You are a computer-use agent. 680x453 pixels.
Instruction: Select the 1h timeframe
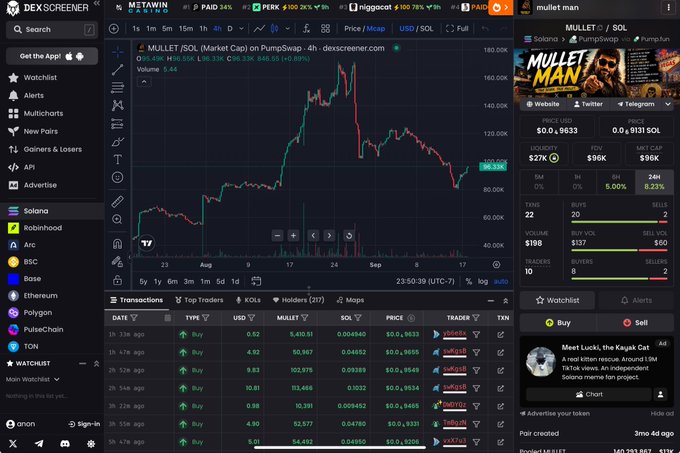click(x=203, y=29)
